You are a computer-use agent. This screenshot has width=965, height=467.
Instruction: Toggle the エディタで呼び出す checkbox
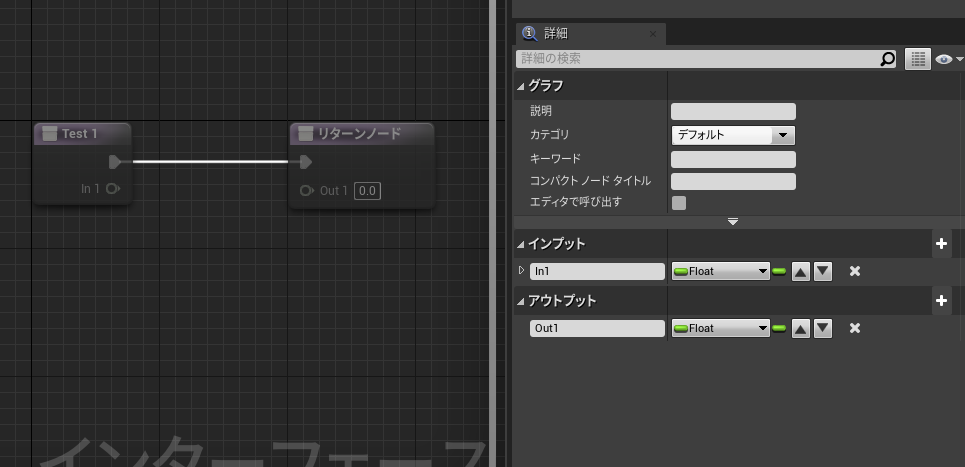[679, 202]
